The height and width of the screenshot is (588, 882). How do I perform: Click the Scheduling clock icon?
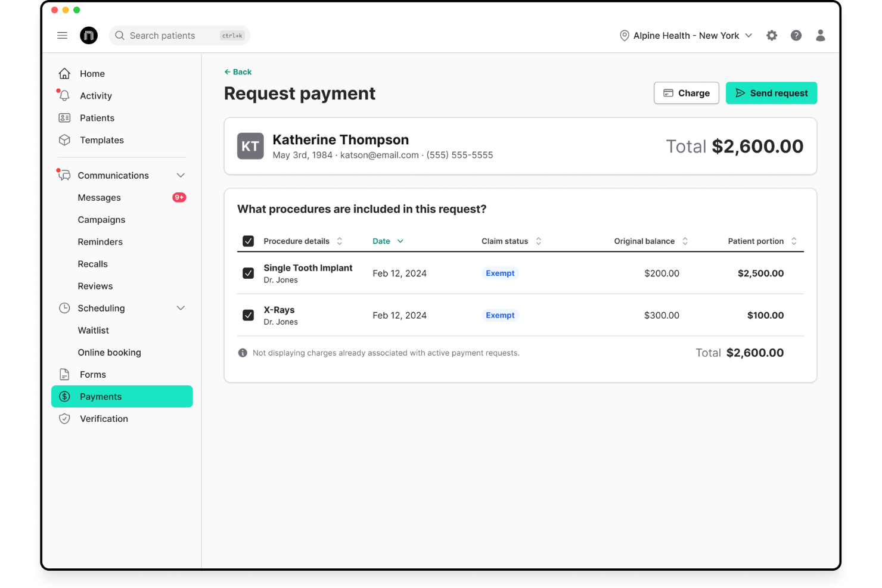tap(64, 308)
